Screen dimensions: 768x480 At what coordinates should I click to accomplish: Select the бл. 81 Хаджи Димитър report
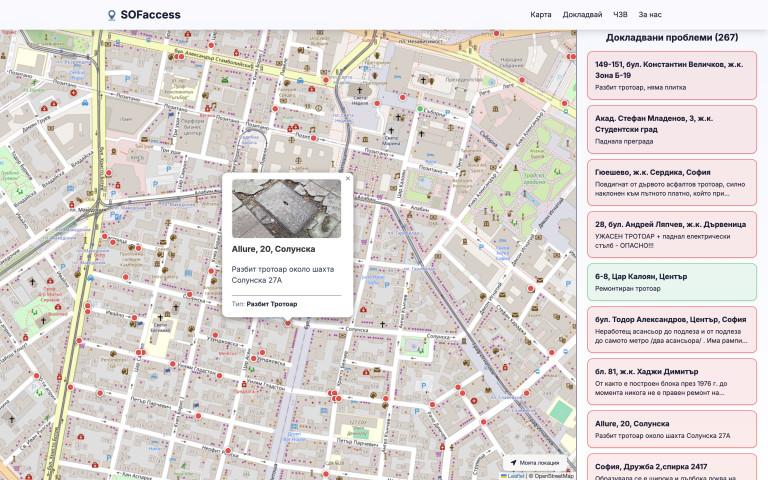coord(671,381)
